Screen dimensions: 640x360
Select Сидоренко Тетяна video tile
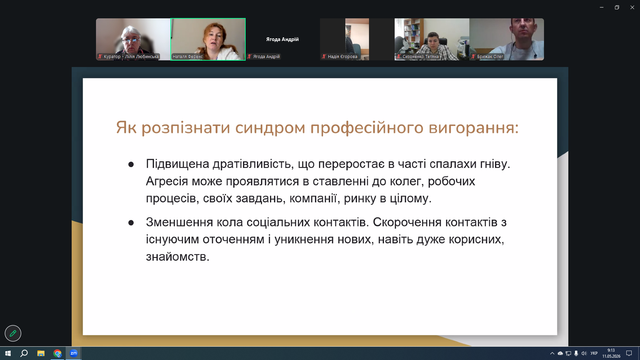pos(432,39)
